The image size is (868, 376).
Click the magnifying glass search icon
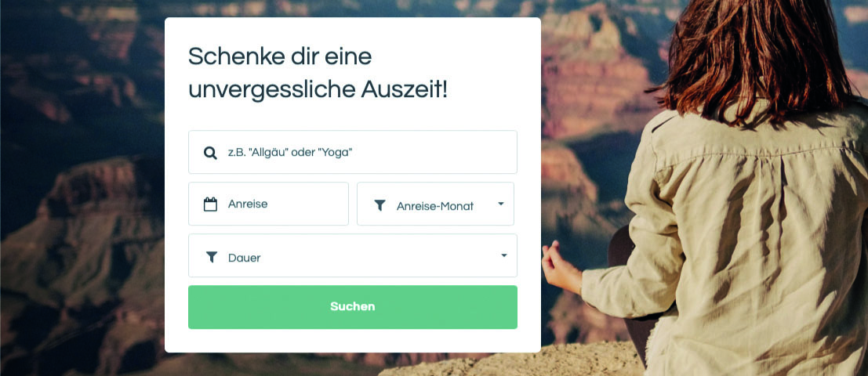click(210, 153)
